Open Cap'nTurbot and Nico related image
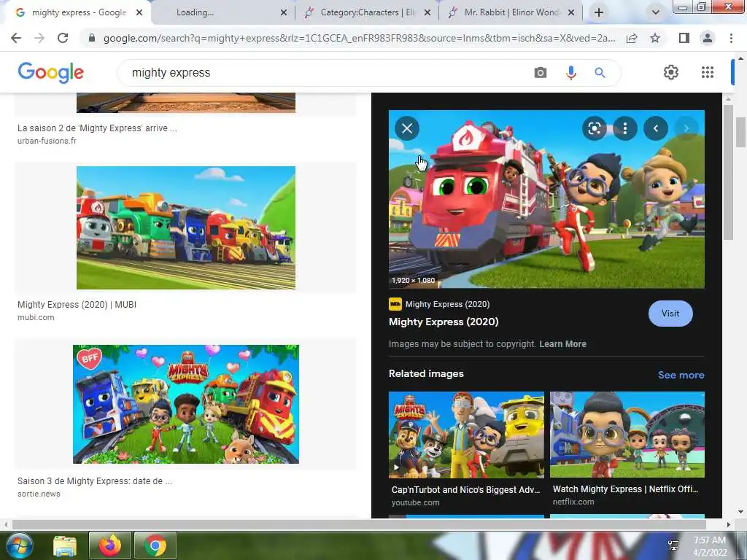Viewport: 747px width, 560px height. 466,435
